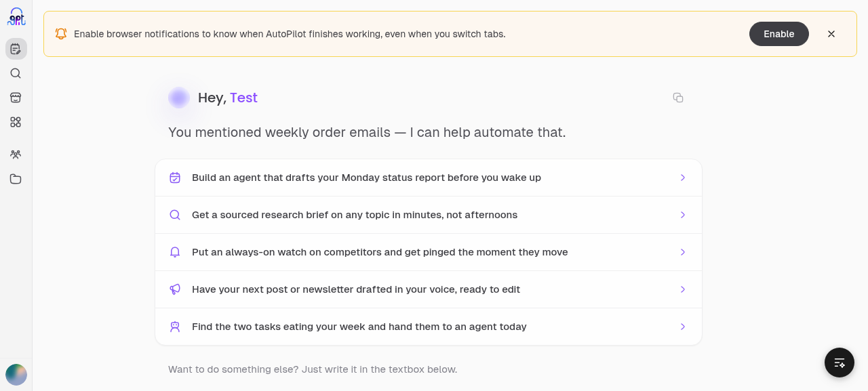Image resolution: width=868 pixels, height=391 pixels.
Task: Select the Monday status report agent suggestion
Action: click(x=429, y=178)
